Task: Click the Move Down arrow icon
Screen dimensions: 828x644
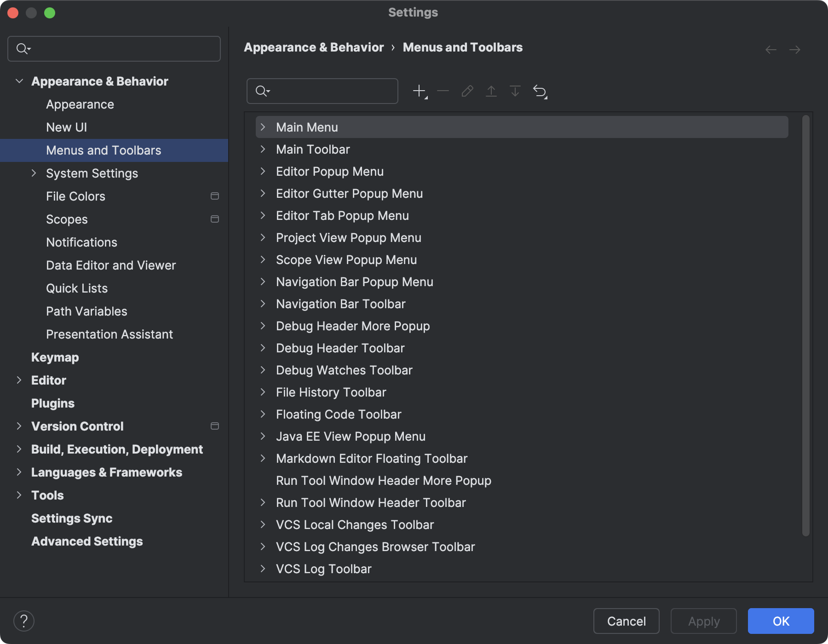Action: pos(515,91)
